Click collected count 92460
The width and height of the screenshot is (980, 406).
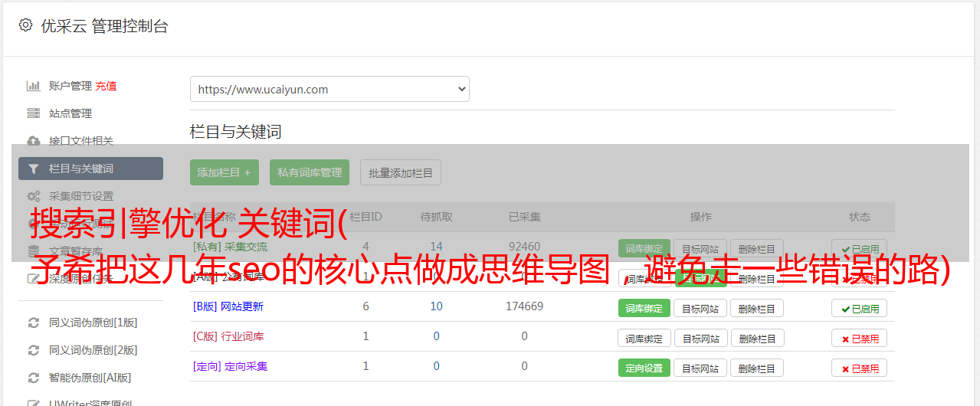(x=524, y=247)
